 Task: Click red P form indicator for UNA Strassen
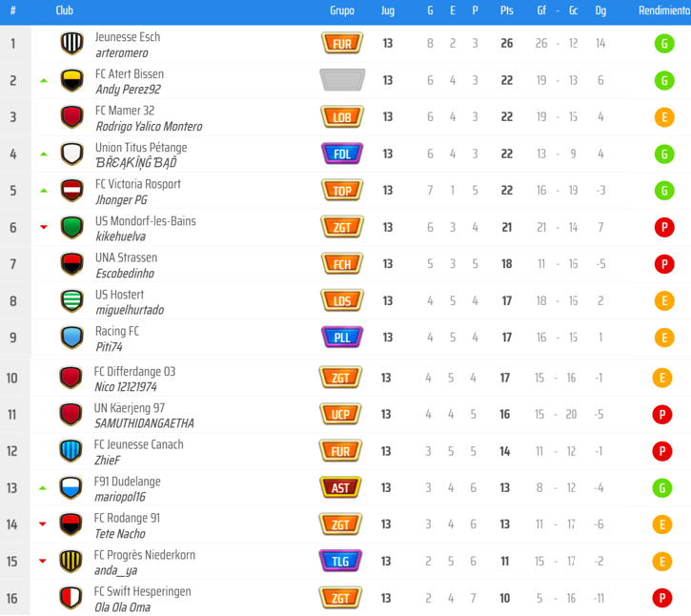(663, 264)
